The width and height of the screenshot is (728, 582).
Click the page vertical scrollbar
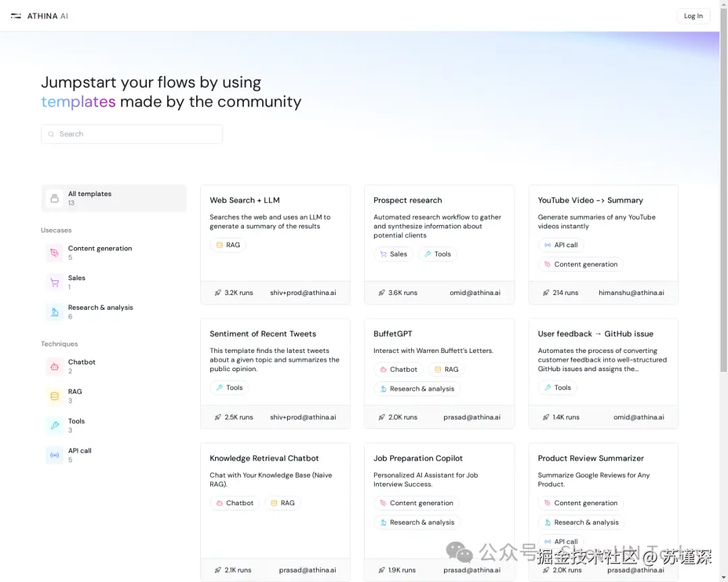pos(723,190)
